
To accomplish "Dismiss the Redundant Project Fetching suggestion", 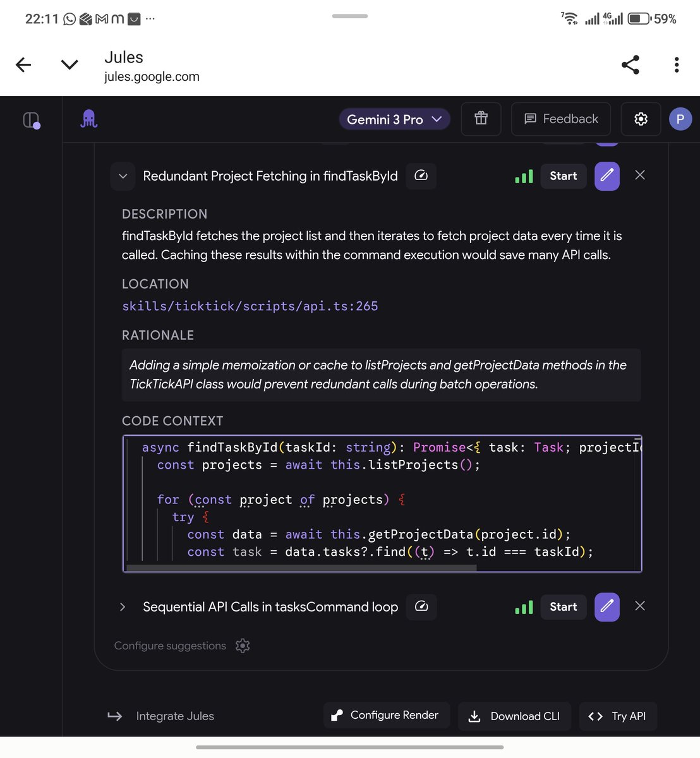I will click(x=640, y=175).
